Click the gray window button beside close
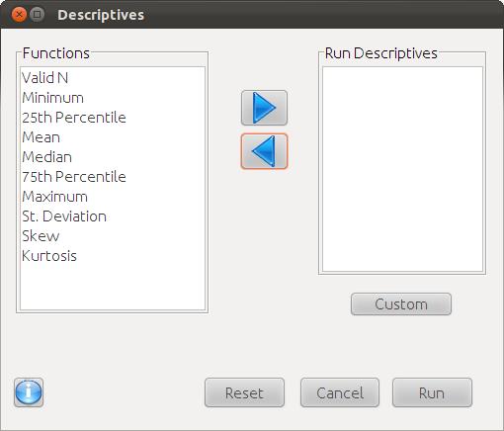Image resolution: width=504 pixels, height=431 pixels. point(37,15)
